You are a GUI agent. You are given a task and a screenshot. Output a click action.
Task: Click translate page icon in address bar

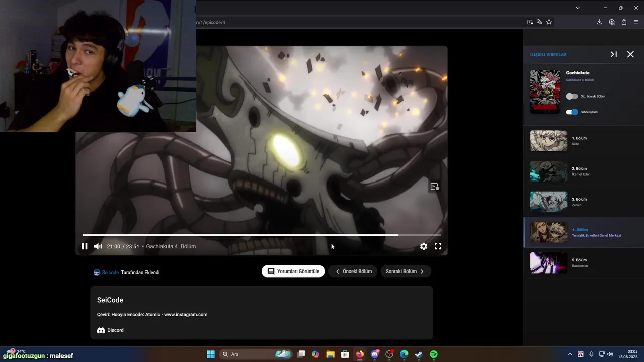tap(539, 22)
